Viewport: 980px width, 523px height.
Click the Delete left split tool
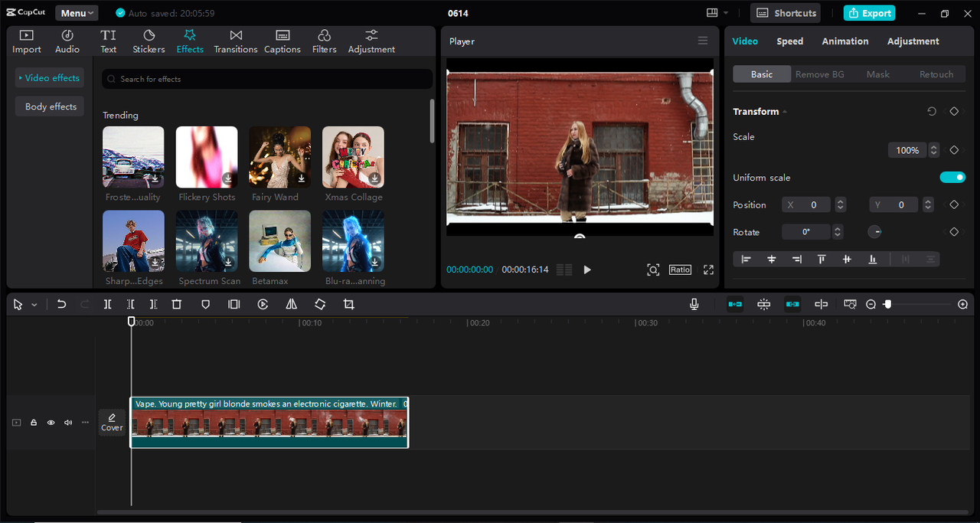point(131,304)
